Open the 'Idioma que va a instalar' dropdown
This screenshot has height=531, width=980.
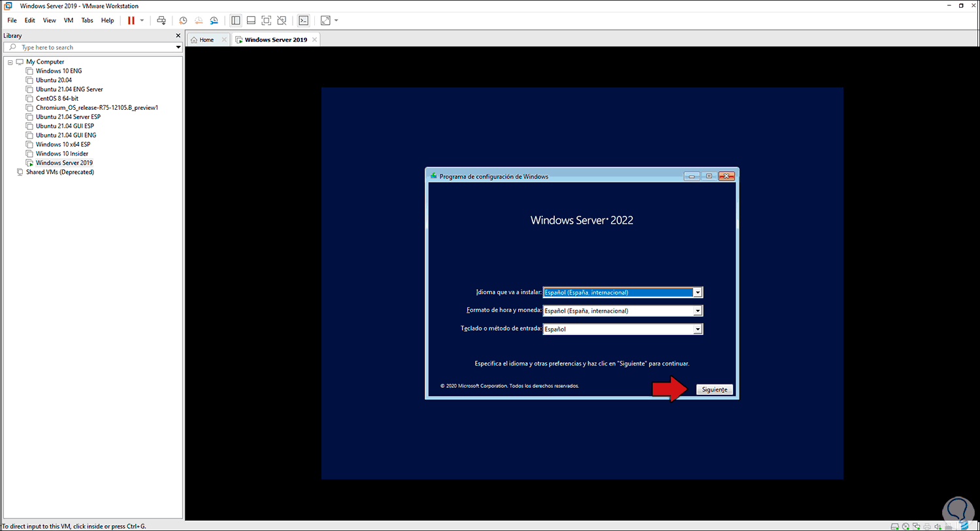(x=623, y=292)
